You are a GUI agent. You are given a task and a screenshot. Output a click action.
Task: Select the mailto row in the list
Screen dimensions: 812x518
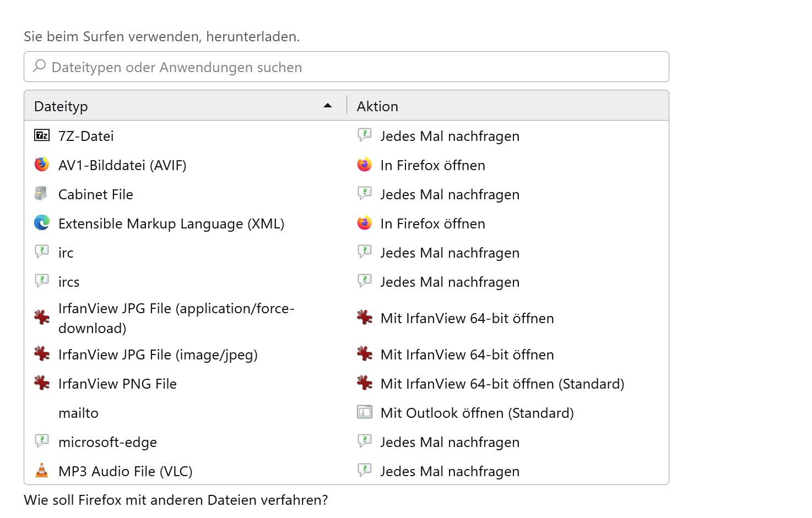click(78, 413)
